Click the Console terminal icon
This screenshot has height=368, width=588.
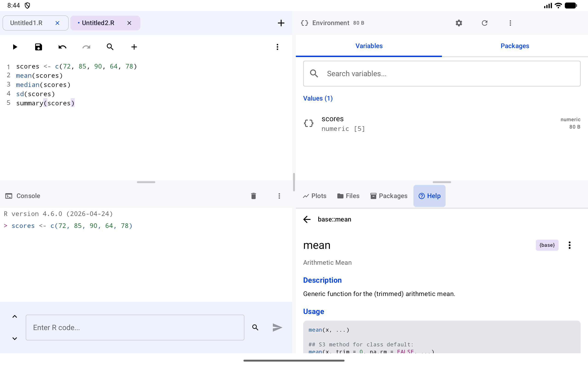(x=9, y=196)
